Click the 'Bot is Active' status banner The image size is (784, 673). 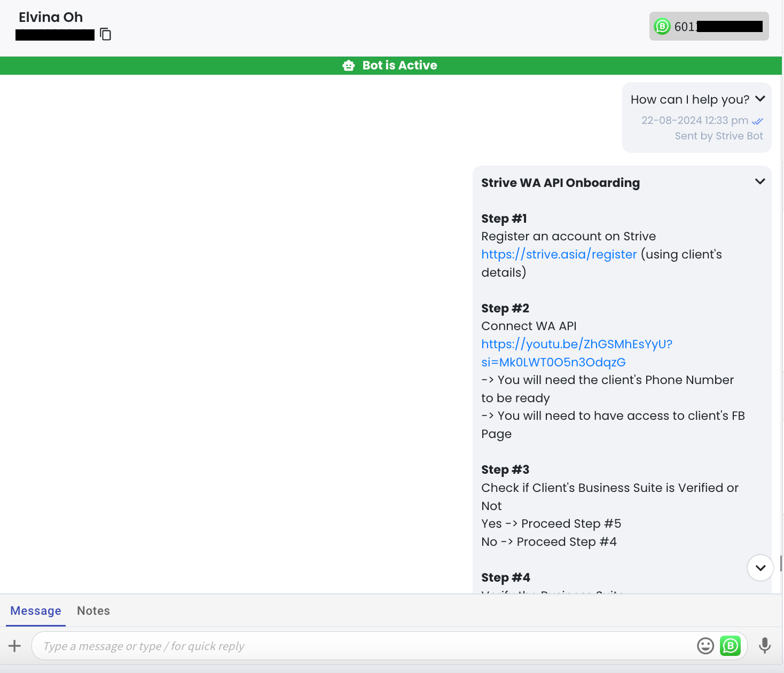391,66
